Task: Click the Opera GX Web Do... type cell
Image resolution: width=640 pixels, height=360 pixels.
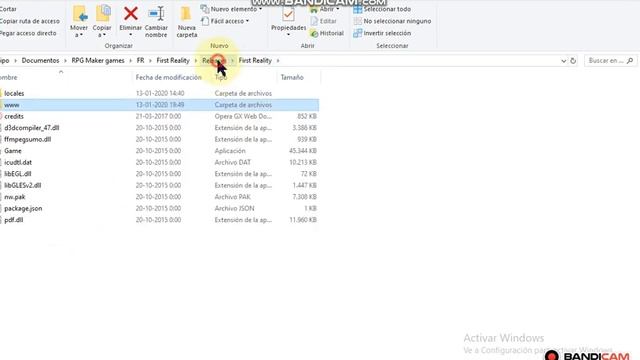Action: [243, 116]
